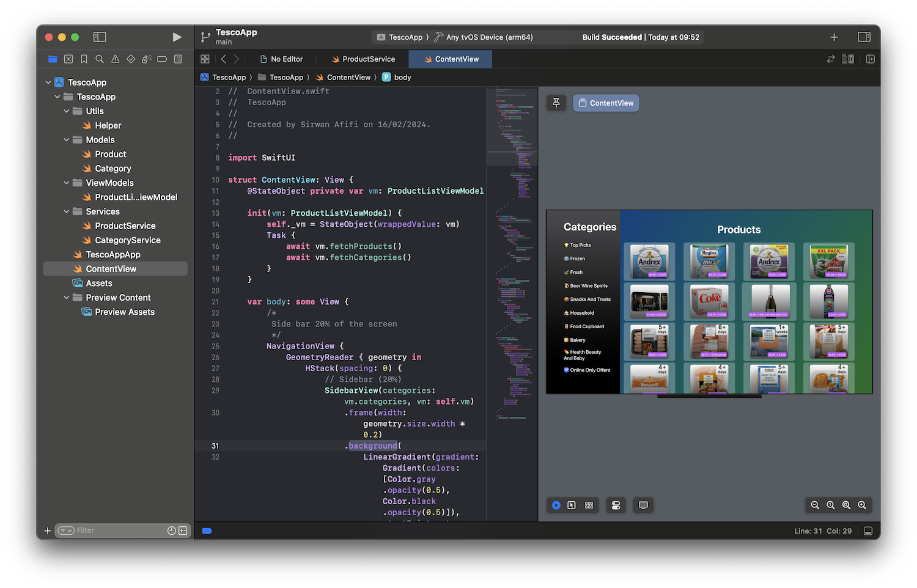Toggle source-control status filter icon
Image resolution: width=917 pixels, height=588 pixels.
[183, 531]
